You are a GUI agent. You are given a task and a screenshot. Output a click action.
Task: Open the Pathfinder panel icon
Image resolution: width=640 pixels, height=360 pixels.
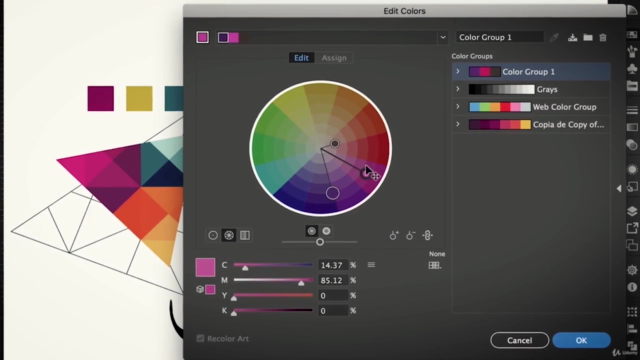[632, 345]
